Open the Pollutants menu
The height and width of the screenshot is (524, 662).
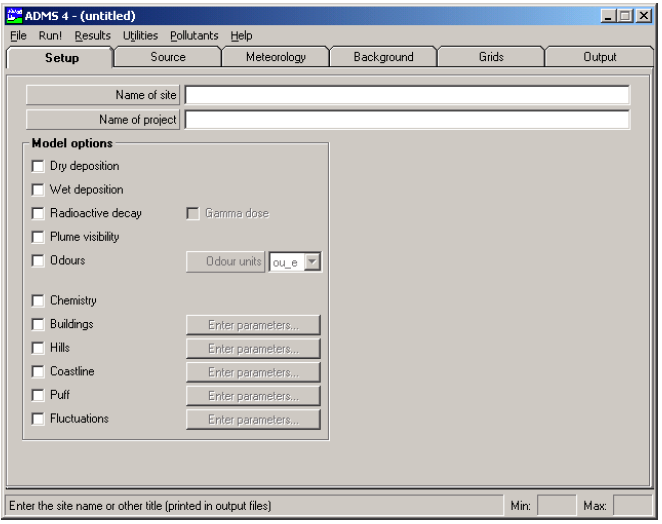coord(194,36)
